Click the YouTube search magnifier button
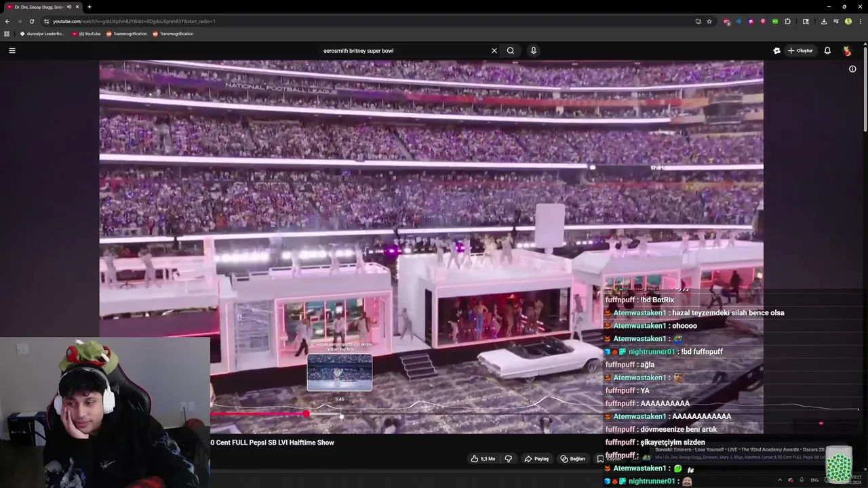Screen dimensions: 868x488 click(x=511, y=50)
